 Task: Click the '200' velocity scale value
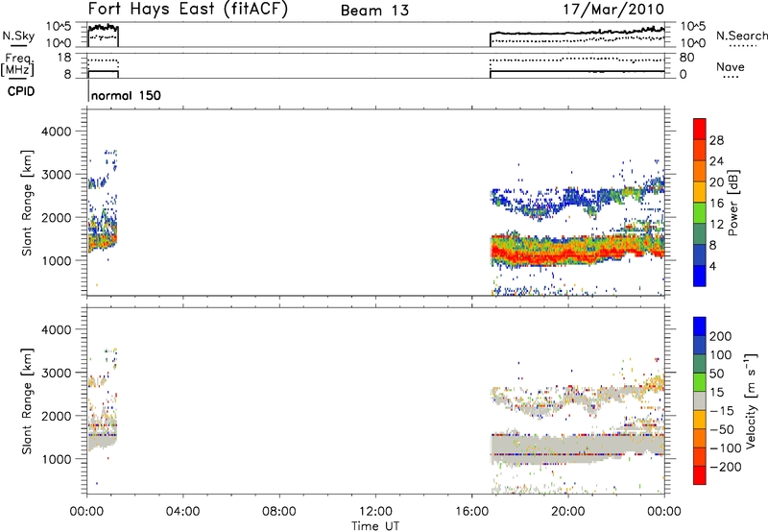[x=720, y=336]
